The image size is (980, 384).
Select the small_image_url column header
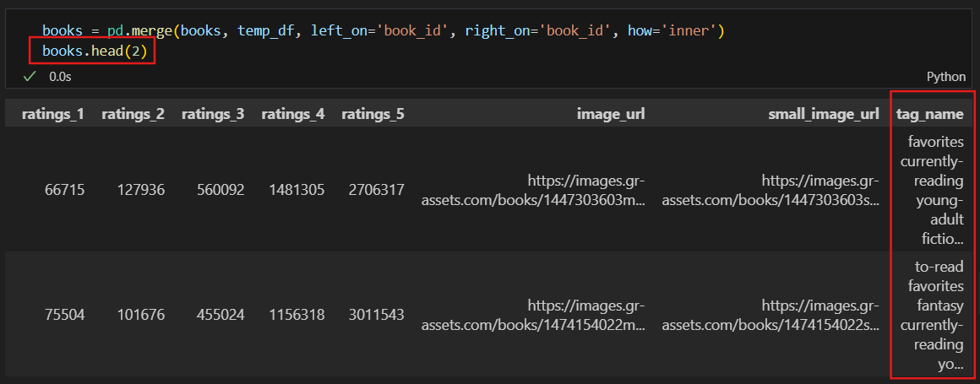[x=824, y=114]
